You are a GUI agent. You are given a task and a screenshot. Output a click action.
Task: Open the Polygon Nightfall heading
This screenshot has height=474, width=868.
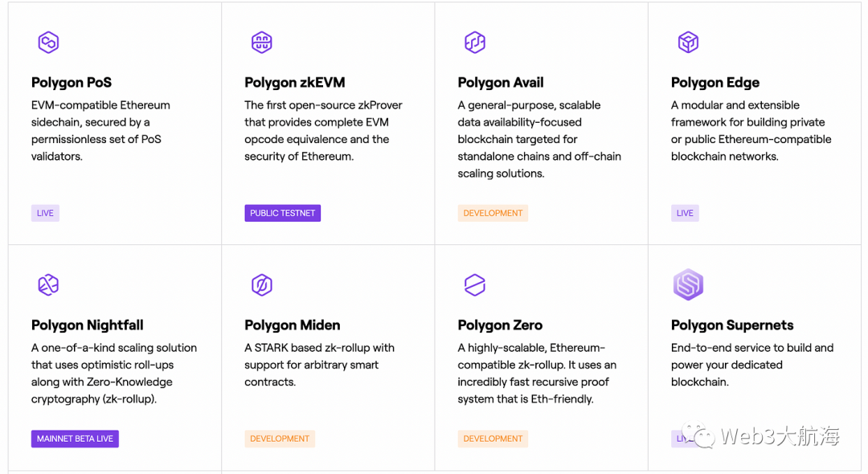pyautogui.click(x=88, y=325)
